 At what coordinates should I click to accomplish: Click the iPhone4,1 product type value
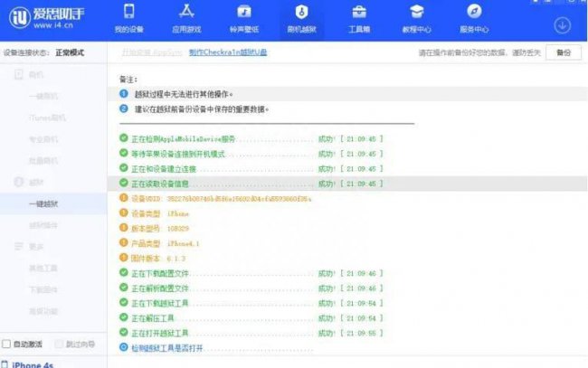183,243
